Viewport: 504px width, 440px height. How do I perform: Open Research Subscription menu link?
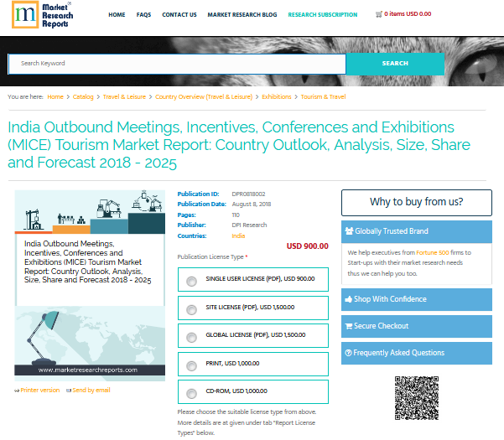[x=322, y=14]
